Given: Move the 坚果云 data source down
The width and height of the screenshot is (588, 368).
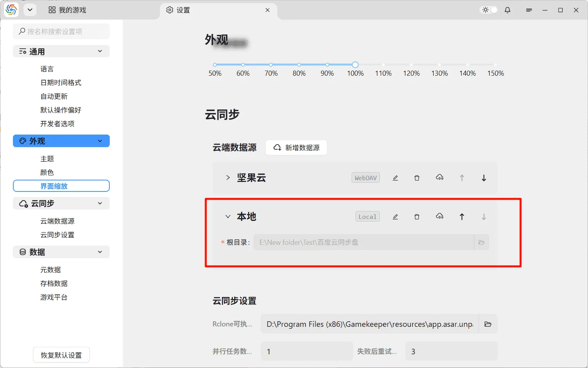Looking at the screenshot, I should coord(484,177).
